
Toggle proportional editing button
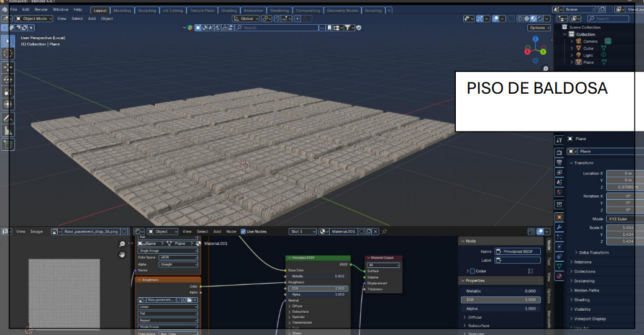(297, 19)
